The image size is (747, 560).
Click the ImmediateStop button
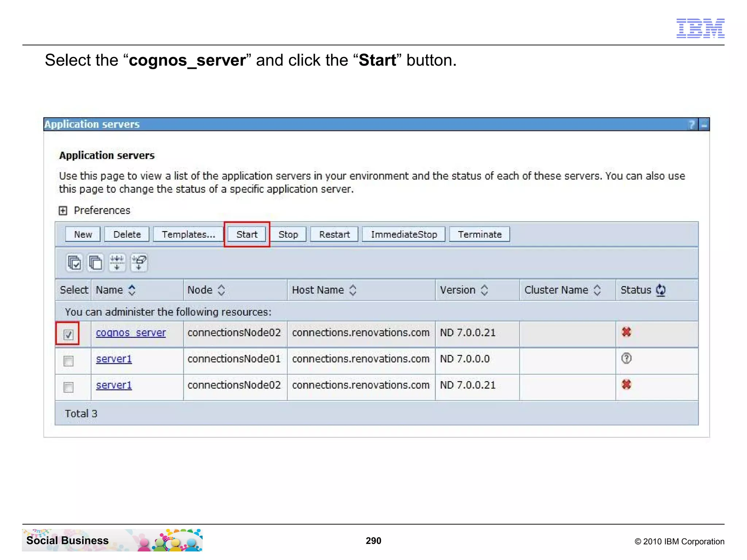pos(404,234)
